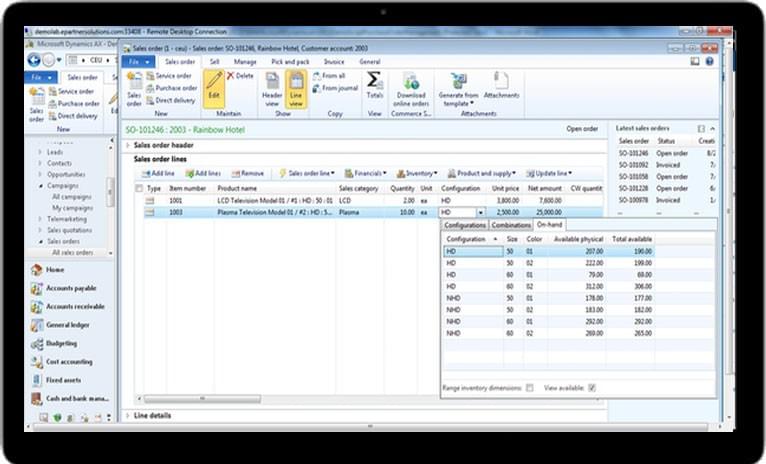The image size is (766, 464).
Task: Click the back arrow in Dynamics AX window
Action: [x=34, y=60]
